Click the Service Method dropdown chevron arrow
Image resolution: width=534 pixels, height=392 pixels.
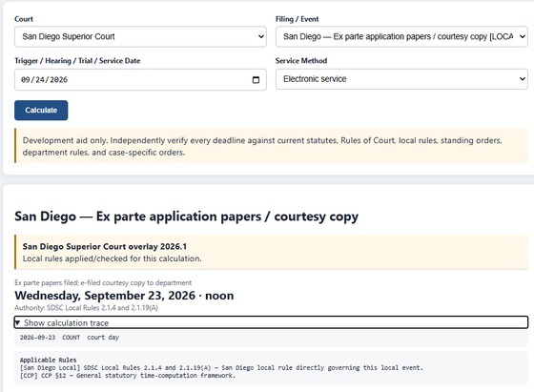coord(523,79)
